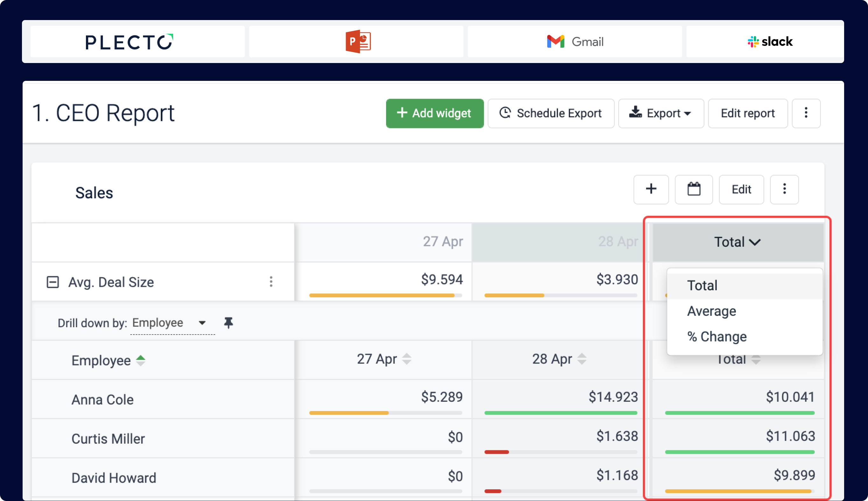Click the 27 Apr Avg. Deal Size progress bar

tap(386, 295)
